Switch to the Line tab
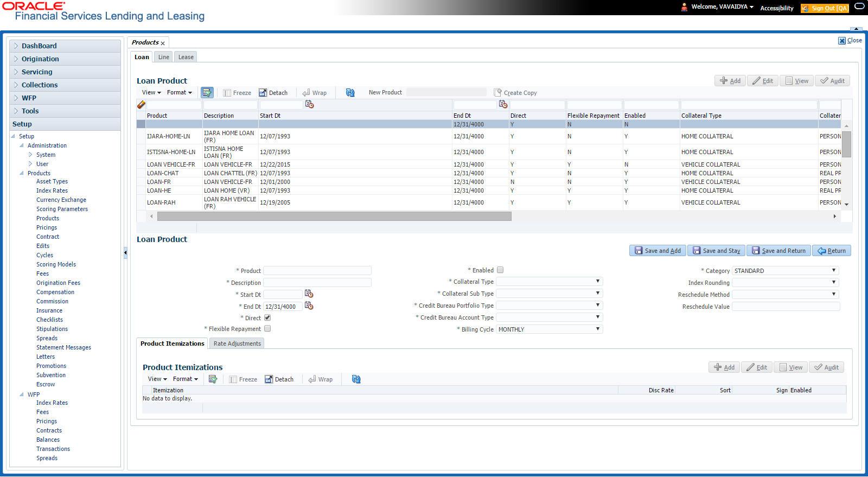This screenshot has height=477, width=868. click(x=163, y=57)
